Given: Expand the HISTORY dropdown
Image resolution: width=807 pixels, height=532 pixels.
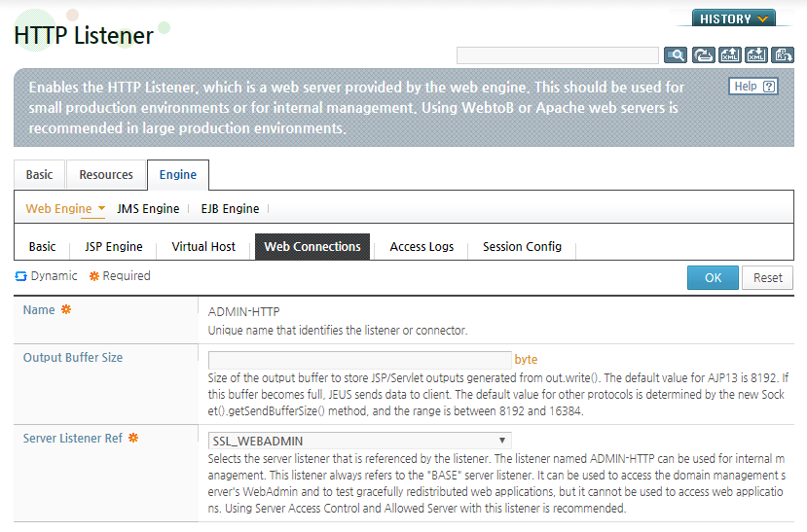Looking at the screenshot, I should click(733, 18).
